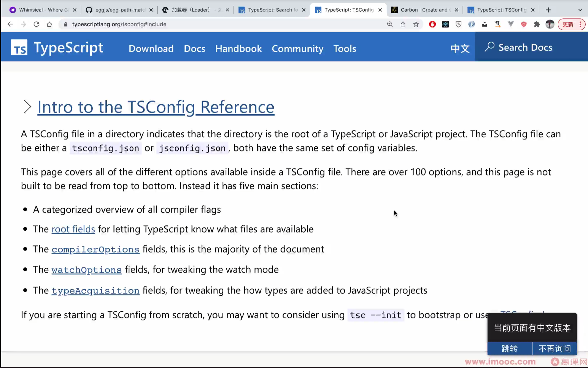Switch to the eggjs/egg-path-matching tab
This screenshot has height=368, width=588.
(119, 10)
